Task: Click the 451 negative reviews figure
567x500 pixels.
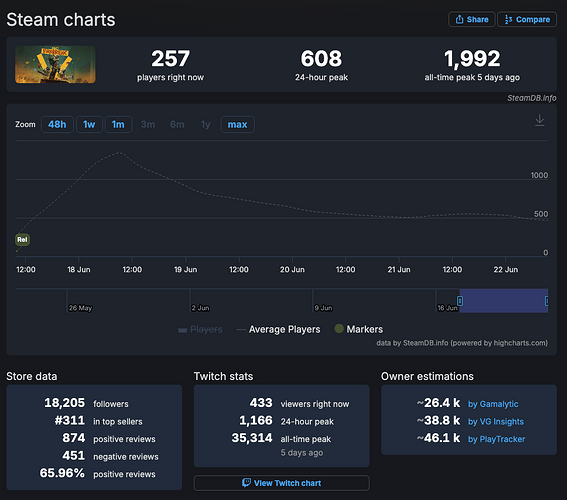Action: 74,456
